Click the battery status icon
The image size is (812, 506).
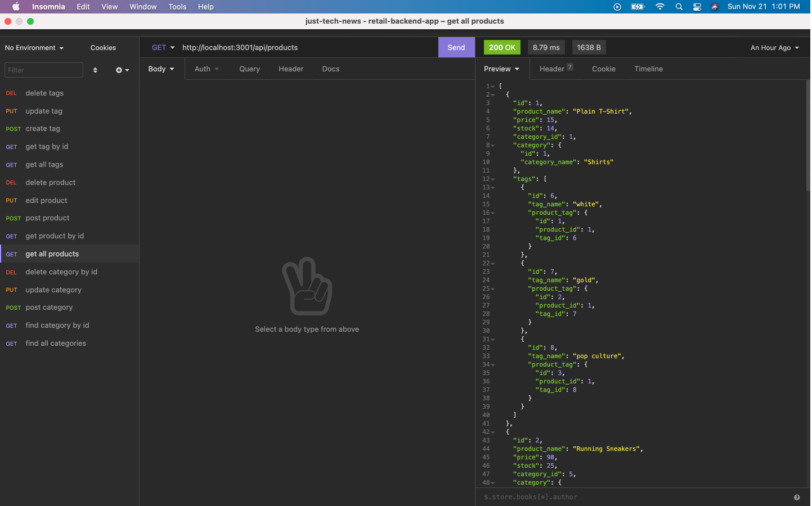pos(638,7)
